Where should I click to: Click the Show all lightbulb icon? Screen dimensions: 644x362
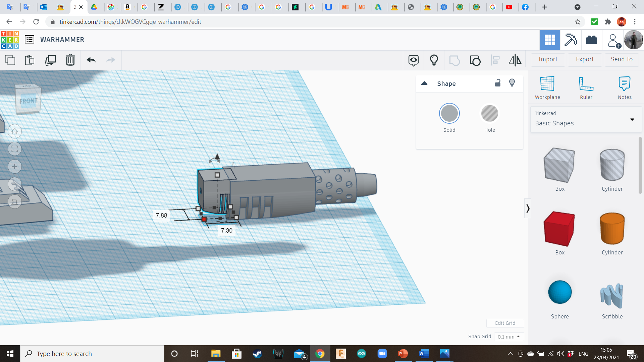pyautogui.click(x=434, y=60)
